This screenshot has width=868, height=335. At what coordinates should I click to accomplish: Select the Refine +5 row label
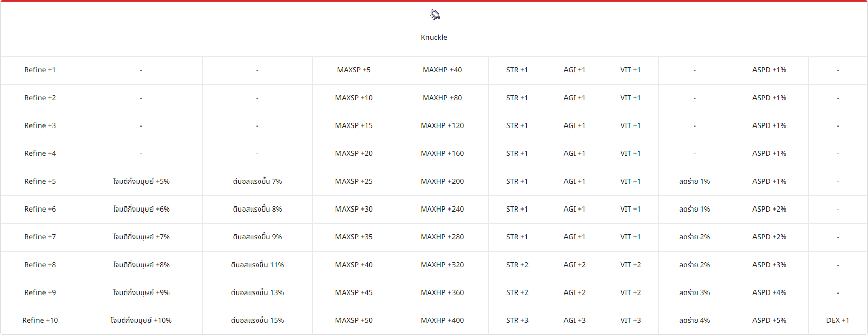tap(40, 181)
